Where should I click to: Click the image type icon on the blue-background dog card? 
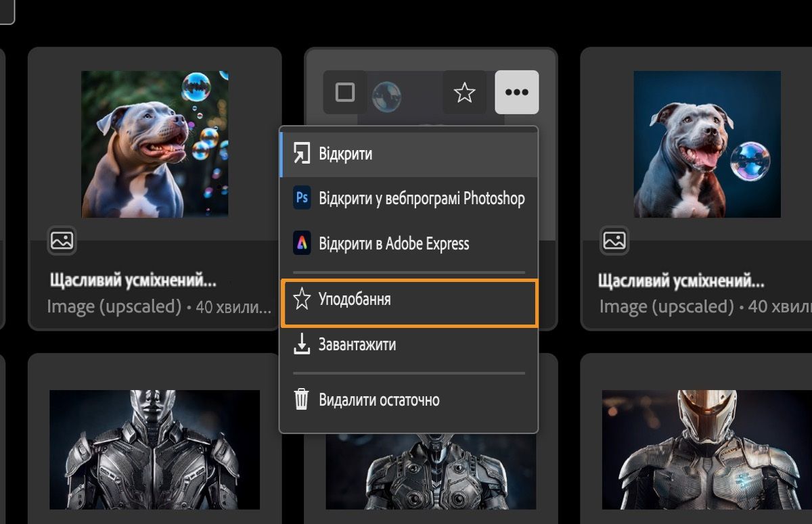[614, 240]
